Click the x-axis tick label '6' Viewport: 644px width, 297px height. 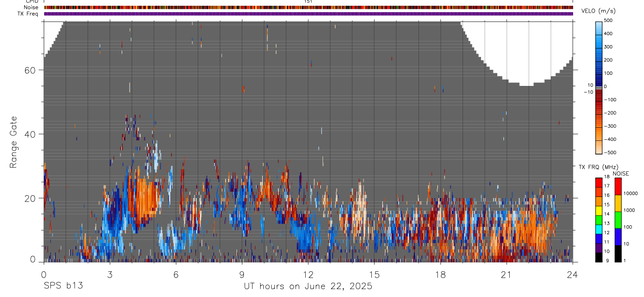pos(176,274)
